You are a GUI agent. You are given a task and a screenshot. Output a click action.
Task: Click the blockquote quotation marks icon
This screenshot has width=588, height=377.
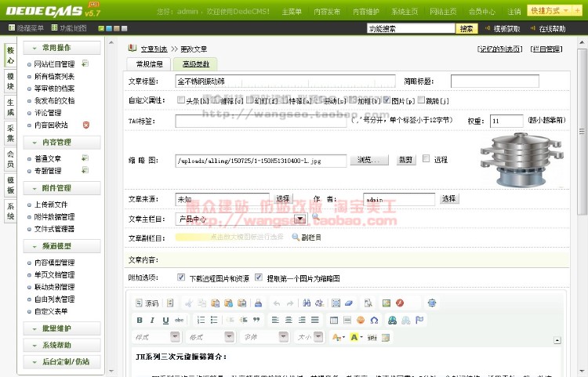(x=256, y=320)
